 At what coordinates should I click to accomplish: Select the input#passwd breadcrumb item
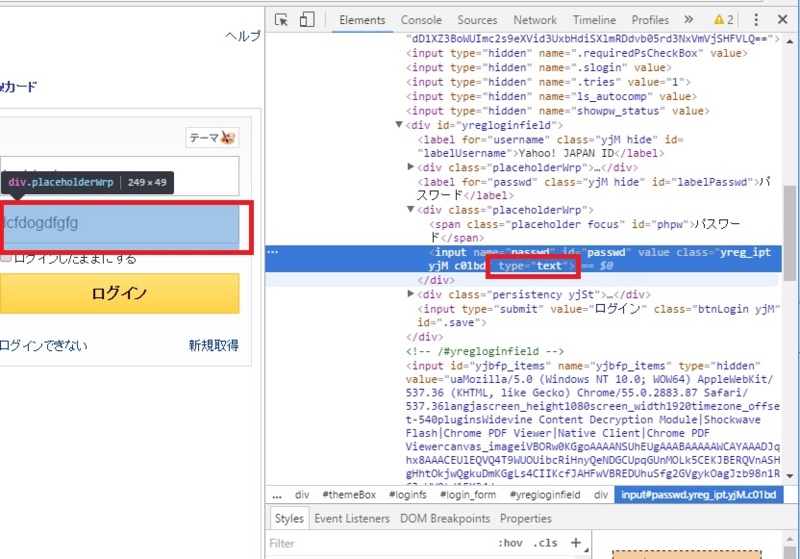click(698, 495)
